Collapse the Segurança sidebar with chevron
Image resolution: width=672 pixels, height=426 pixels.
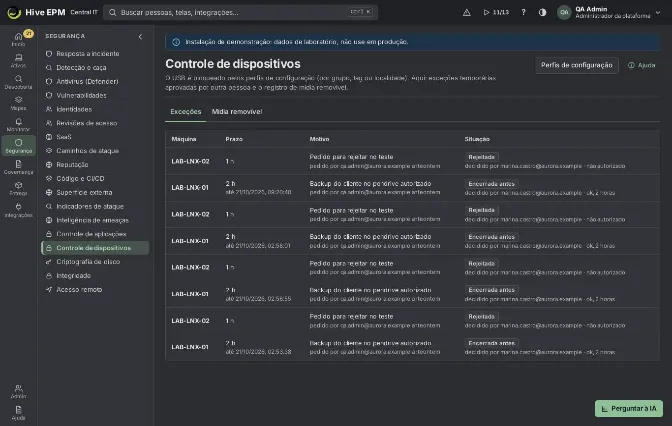coord(140,36)
